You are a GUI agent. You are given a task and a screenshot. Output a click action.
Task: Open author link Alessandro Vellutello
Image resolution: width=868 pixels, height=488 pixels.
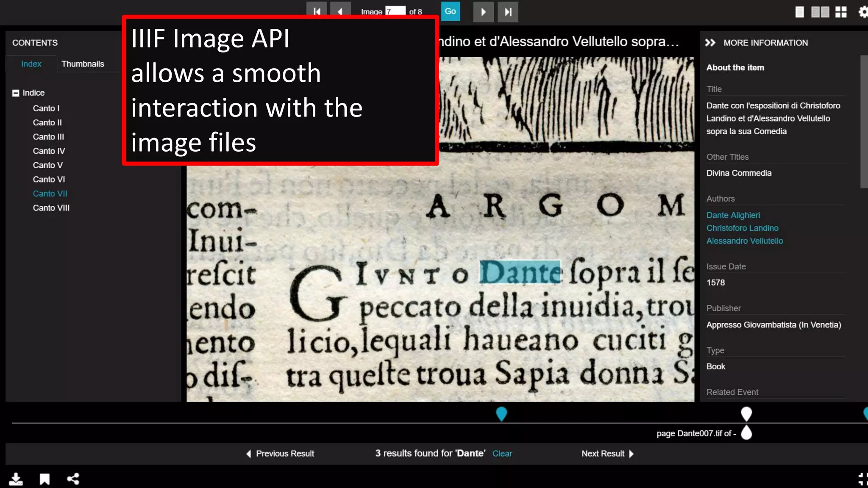click(x=745, y=241)
